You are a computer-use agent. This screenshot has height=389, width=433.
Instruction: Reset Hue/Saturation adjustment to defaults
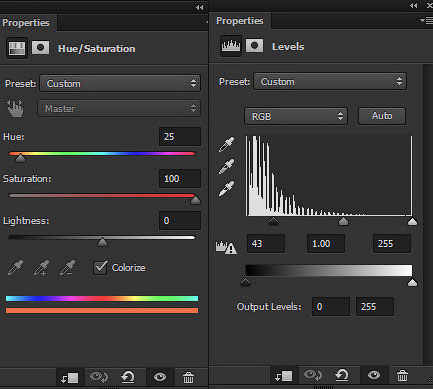(128, 377)
